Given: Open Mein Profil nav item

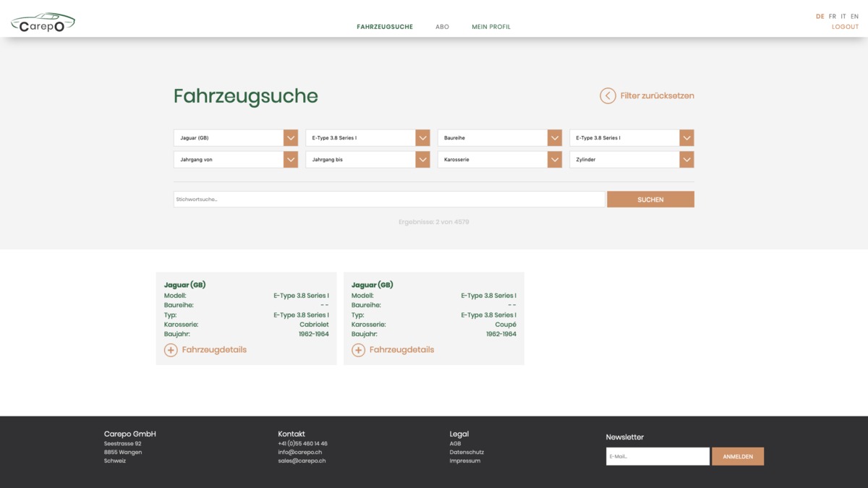Looking at the screenshot, I should coord(491,27).
